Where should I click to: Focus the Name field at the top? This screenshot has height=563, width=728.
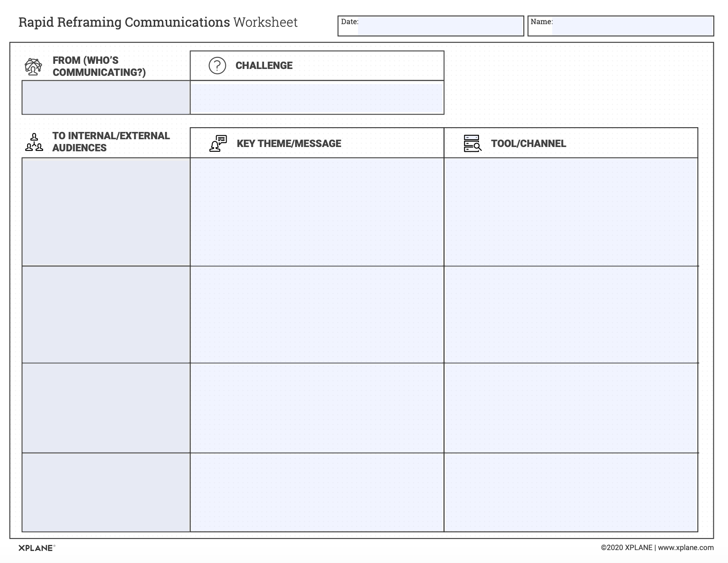[x=632, y=26]
